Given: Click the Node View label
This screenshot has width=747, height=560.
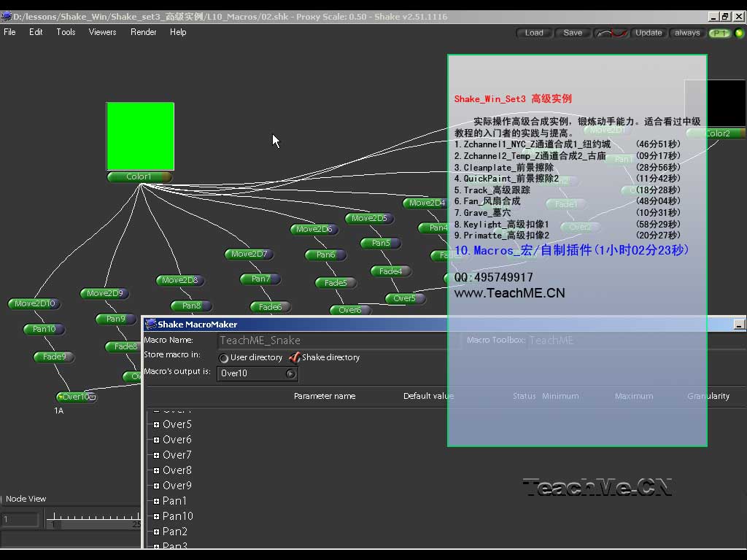Looking at the screenshot, I should (x=26, y=499).
